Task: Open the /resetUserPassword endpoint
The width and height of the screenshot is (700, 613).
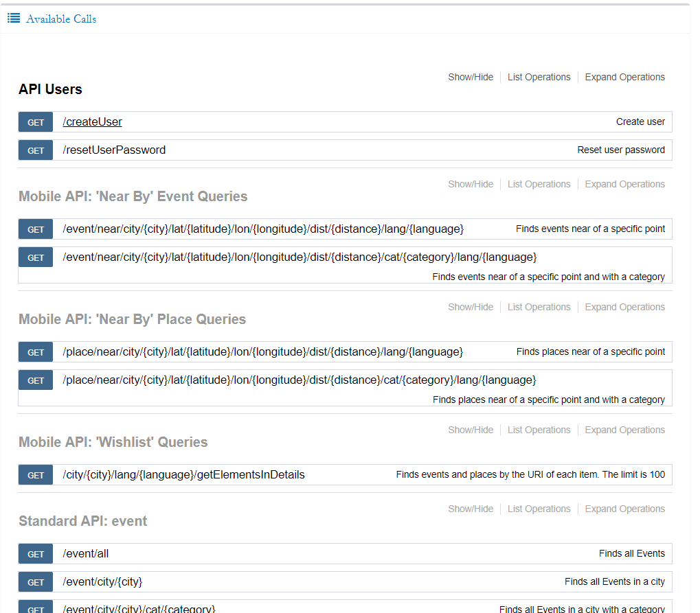Action: pyautogui.click(x=114, y=150)
